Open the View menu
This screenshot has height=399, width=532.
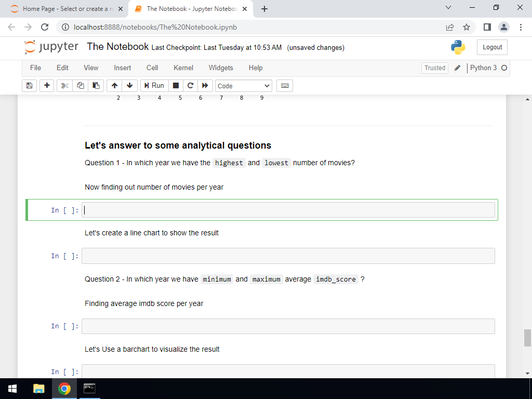pos(91,68)
